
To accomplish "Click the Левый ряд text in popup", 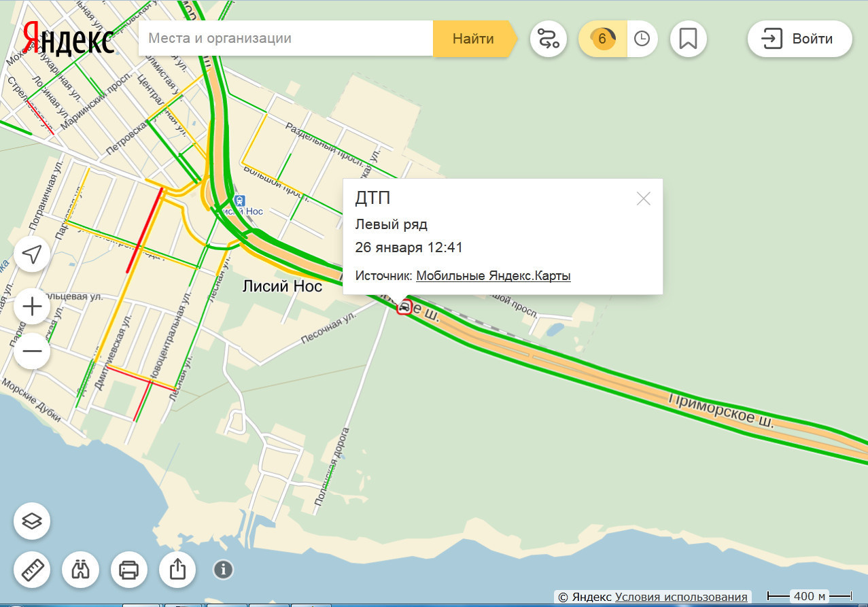I will pos(391,224).
